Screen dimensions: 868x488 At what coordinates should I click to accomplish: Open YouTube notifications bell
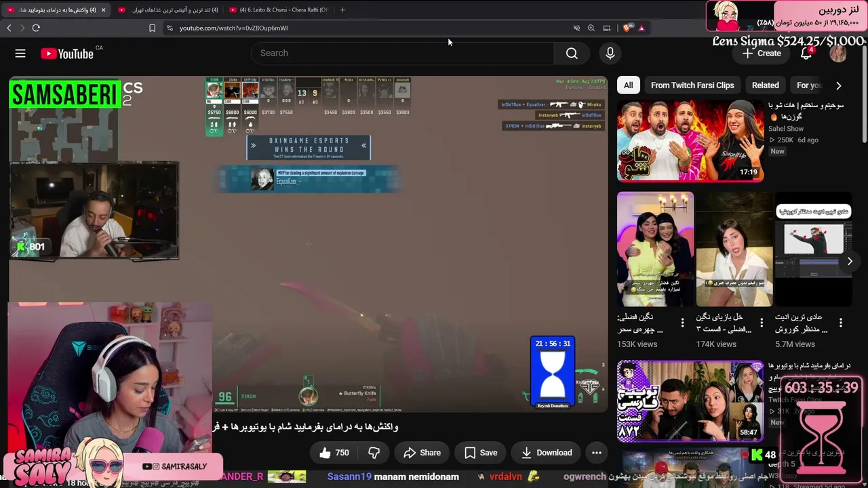pos(806,54)
